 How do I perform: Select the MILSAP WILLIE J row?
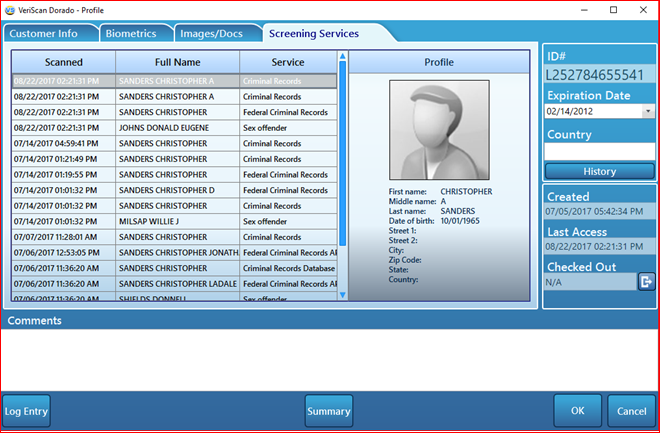pyautogui.click(x=174, y=221)
